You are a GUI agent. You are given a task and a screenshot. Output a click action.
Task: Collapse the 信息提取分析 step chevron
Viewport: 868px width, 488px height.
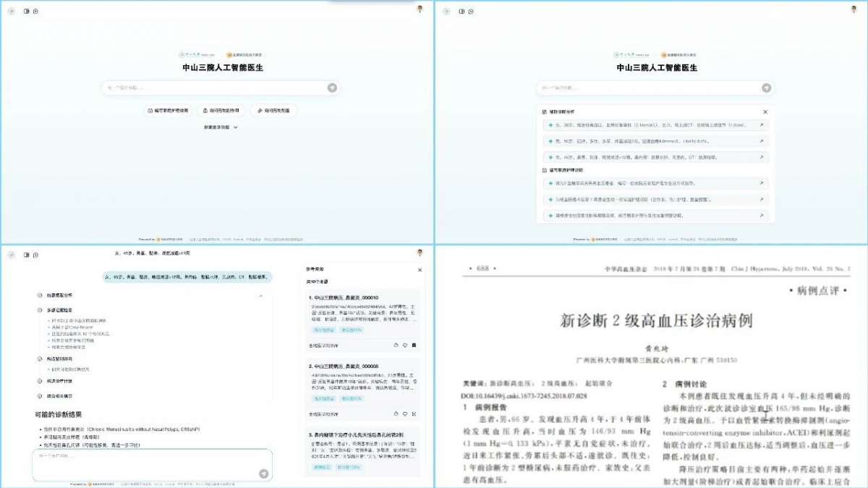pyautogui.click(x=260, y=295)
